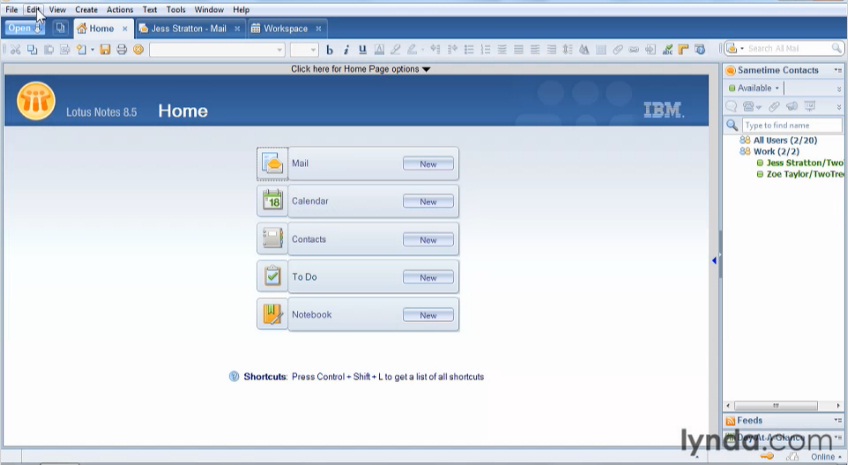Viewport: 848px width, 465px height.
Task: Click the Calendar icon showing 18
Action: click(273, 201)
